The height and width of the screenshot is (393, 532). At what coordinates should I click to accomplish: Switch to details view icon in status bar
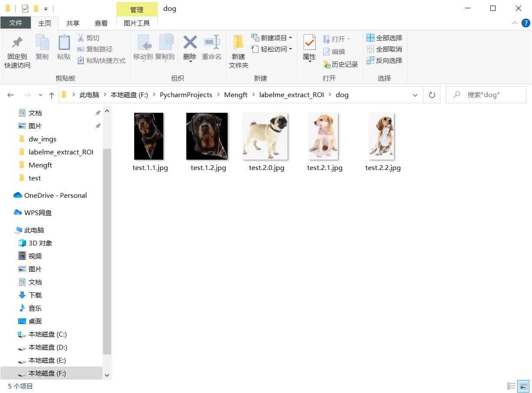point(512,386)
